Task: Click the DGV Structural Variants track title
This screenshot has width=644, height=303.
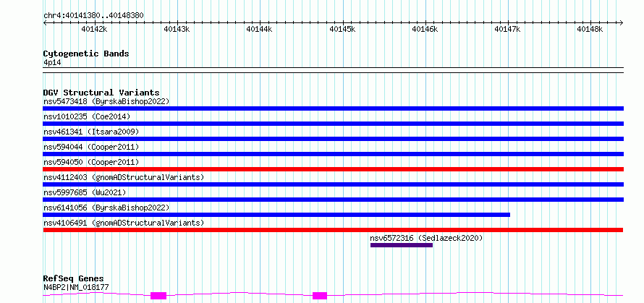Action: pyautogui.click(x=101, y=93)
